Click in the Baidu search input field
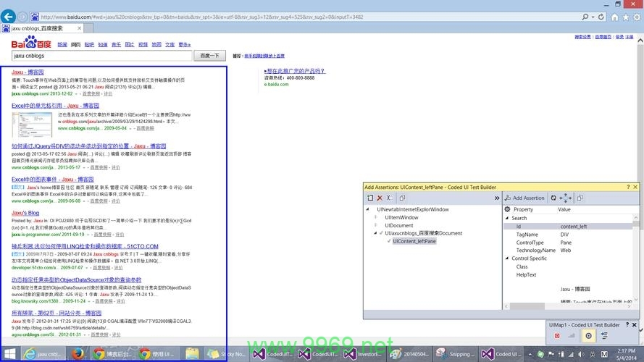 (102, 56)
